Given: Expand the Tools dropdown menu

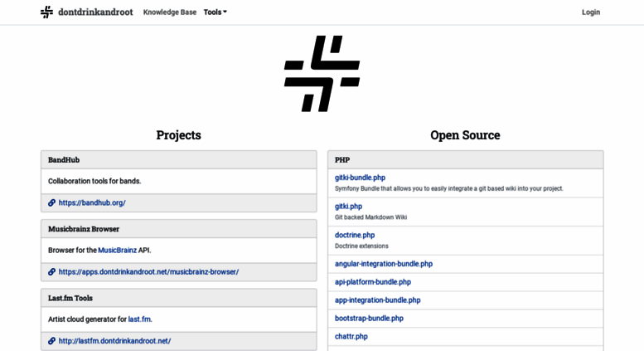Looking at the screenshot, I should click(x=215, y=12).
